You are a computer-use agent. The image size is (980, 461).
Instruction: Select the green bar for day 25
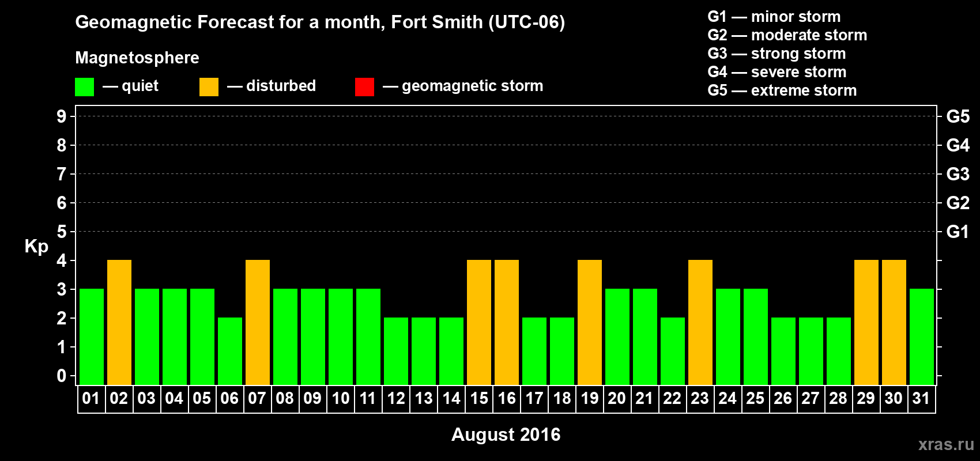756,337
